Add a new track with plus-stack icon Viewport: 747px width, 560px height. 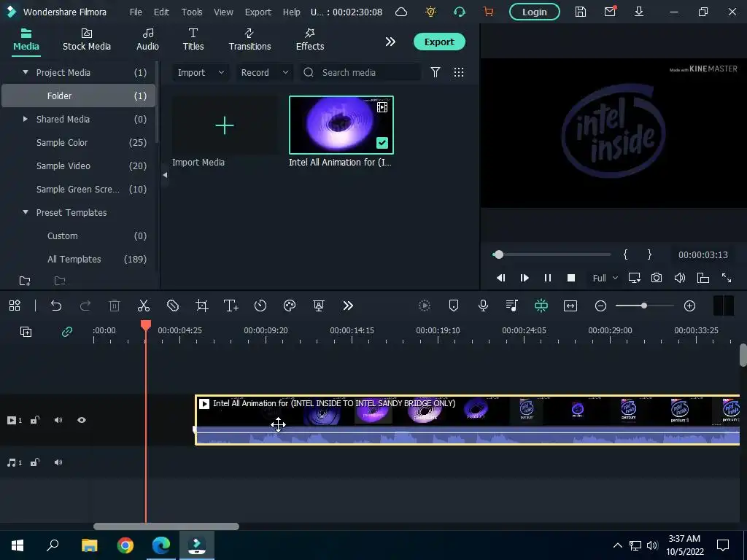[26, 332]
